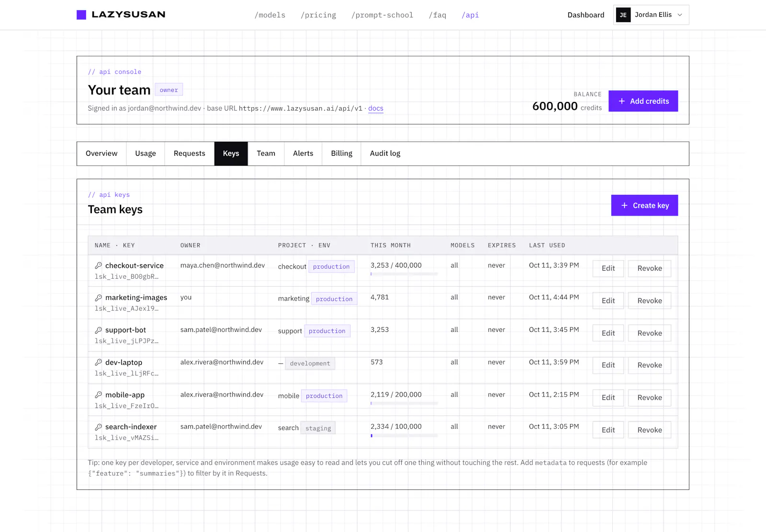
Task: Click the Create key button
Action: pyautogui.click(x=644, y=205)
